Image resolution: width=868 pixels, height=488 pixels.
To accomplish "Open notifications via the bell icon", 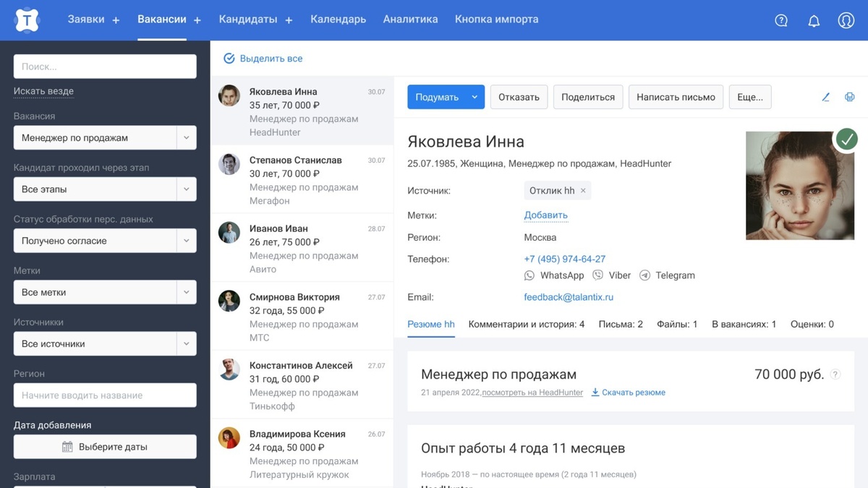I will 814,20.
